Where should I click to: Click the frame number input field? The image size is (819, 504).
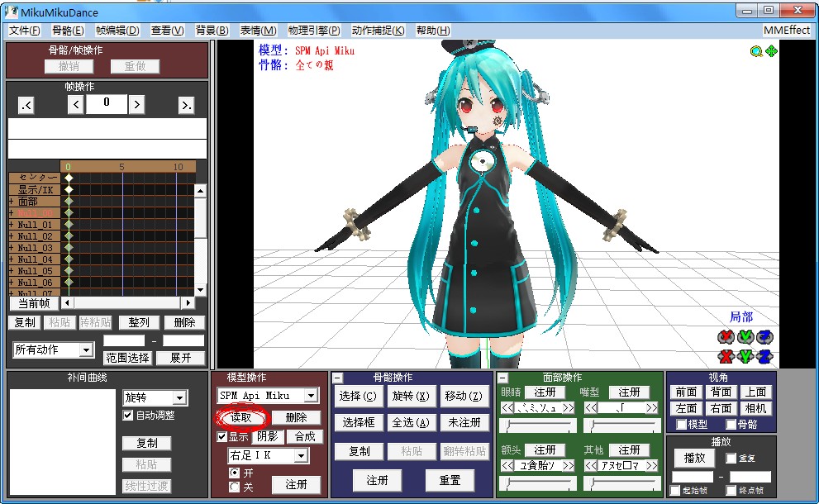click(107, 104)
